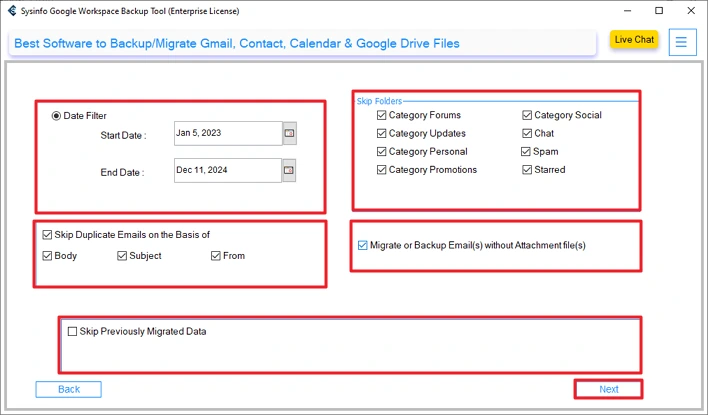Maximize the Sysinfo backup tool window
The width and height of the screenshot is (708, 415).
coord(659,10)
